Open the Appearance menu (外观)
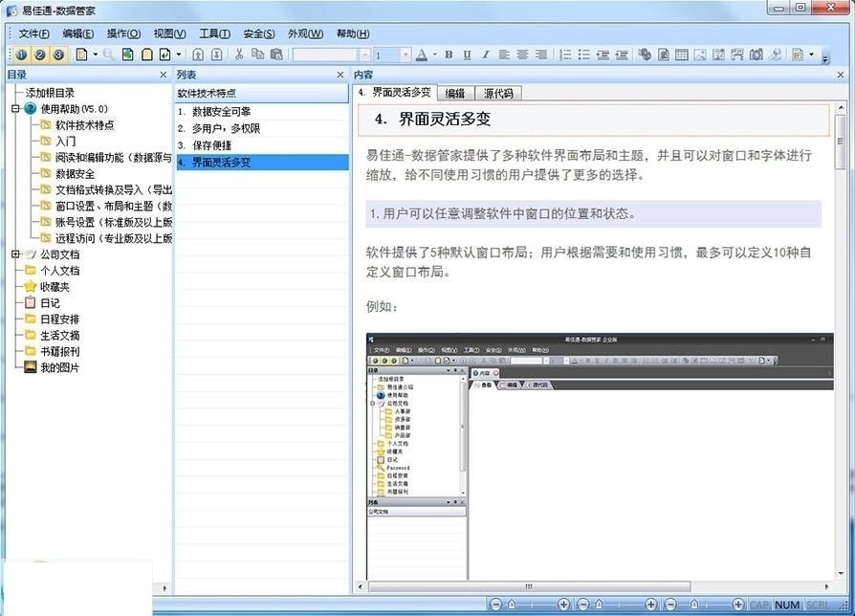855x616 pixels. coord(305,33)
